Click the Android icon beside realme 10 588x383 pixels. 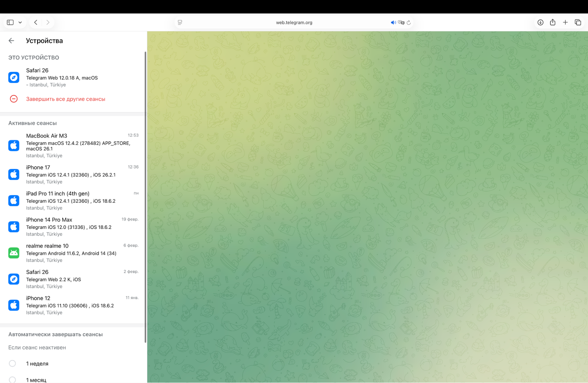click(14, 253)
